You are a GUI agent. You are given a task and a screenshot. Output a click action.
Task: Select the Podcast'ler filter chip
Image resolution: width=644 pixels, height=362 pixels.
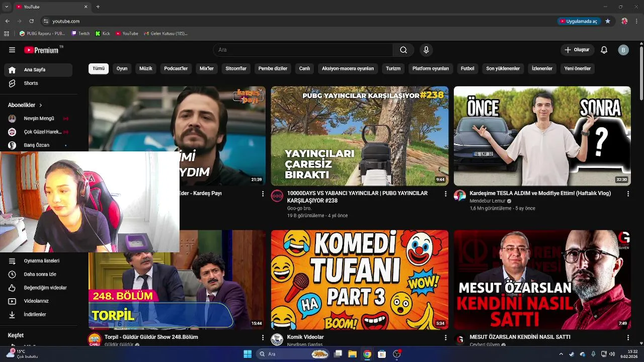pyautogui.click(x=176, y=68)
